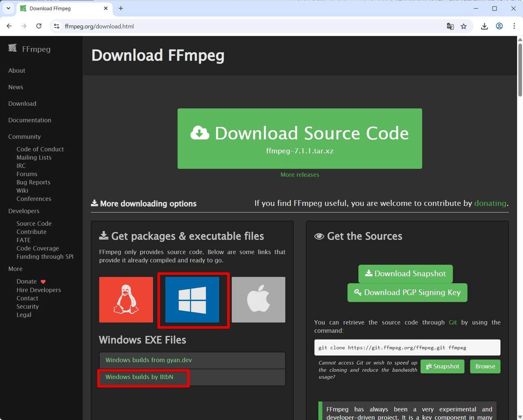Click the git clone command field

tap(407, 348)
